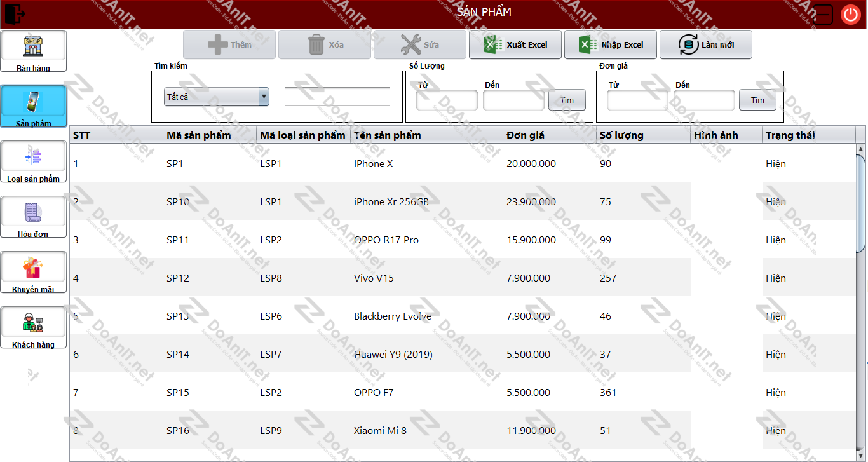Click Tìm button under Số Lượng
The width and height of the screenshot is (868, 462).
tap(567, 100)
